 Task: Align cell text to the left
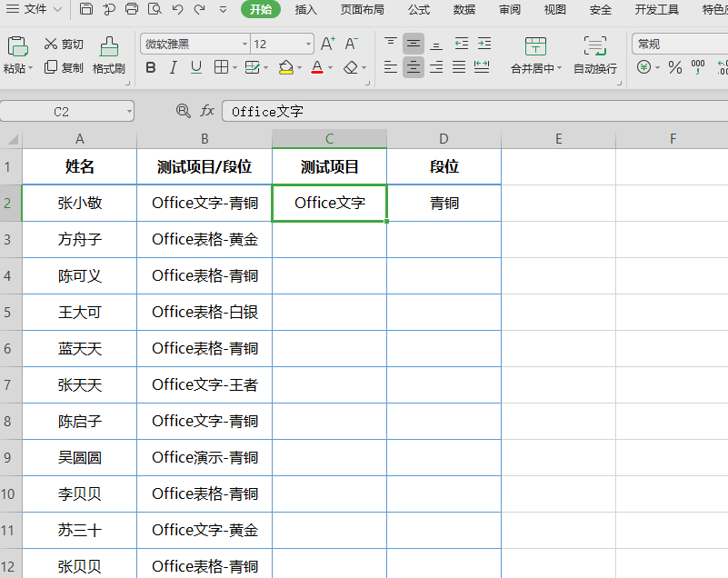coord(391,68)
